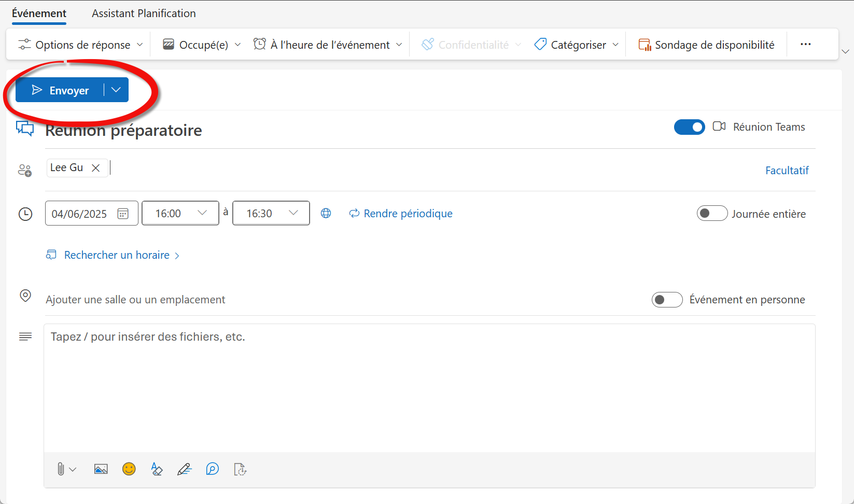The height and width of the screenshot is (504, 854).
Task: Expand the 16:30 end time dropdown
Action: pos(293,213)
